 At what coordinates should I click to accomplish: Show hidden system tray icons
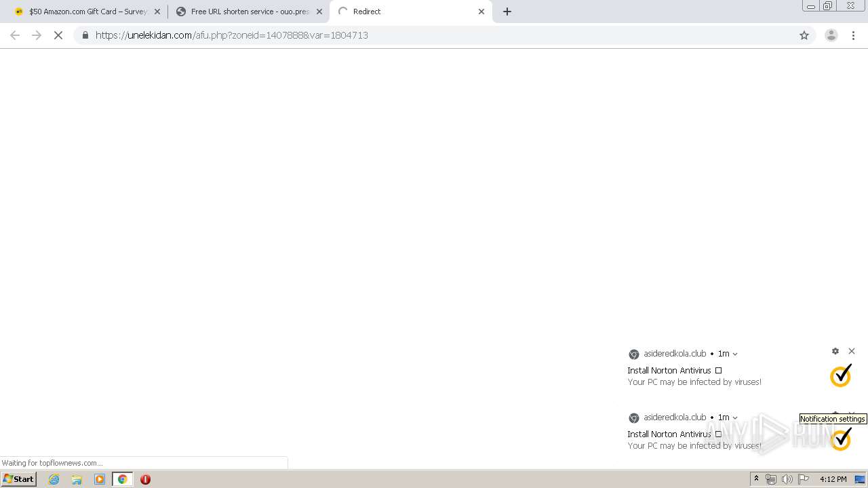tap(756, 479)
